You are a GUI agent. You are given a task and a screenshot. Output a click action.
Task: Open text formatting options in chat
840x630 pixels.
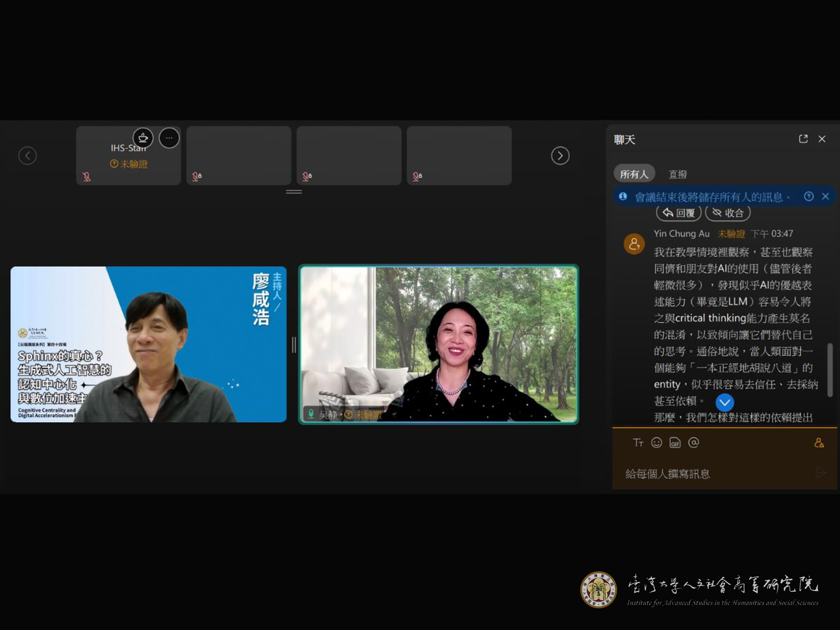[x=638, y=443]
